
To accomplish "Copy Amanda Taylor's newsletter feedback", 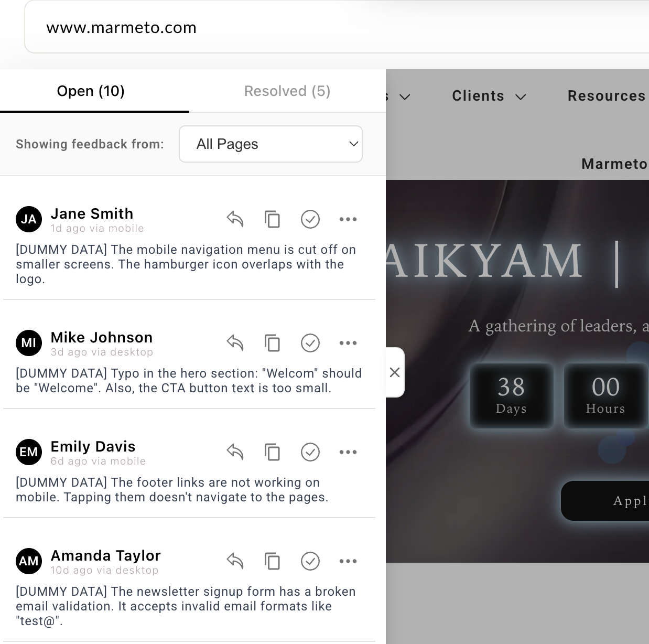I will (272, 561).
